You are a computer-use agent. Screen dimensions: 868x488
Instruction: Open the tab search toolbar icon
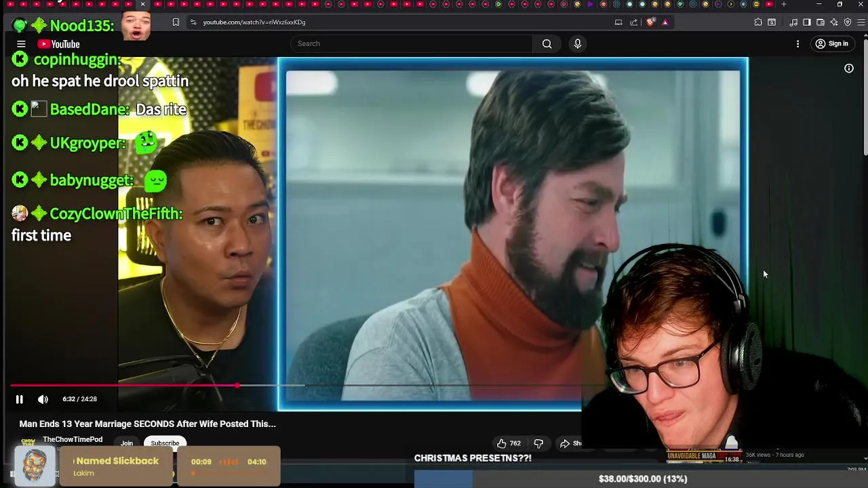(772, 22)
